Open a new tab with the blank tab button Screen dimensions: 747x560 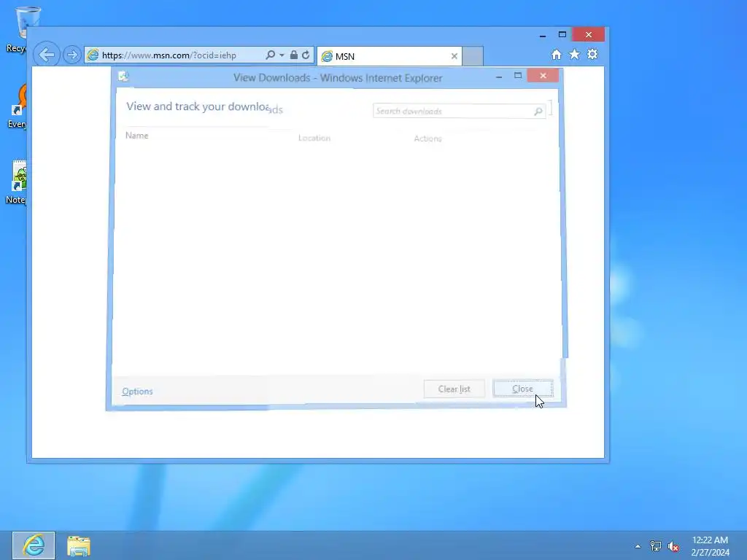(x=473, y=56)
